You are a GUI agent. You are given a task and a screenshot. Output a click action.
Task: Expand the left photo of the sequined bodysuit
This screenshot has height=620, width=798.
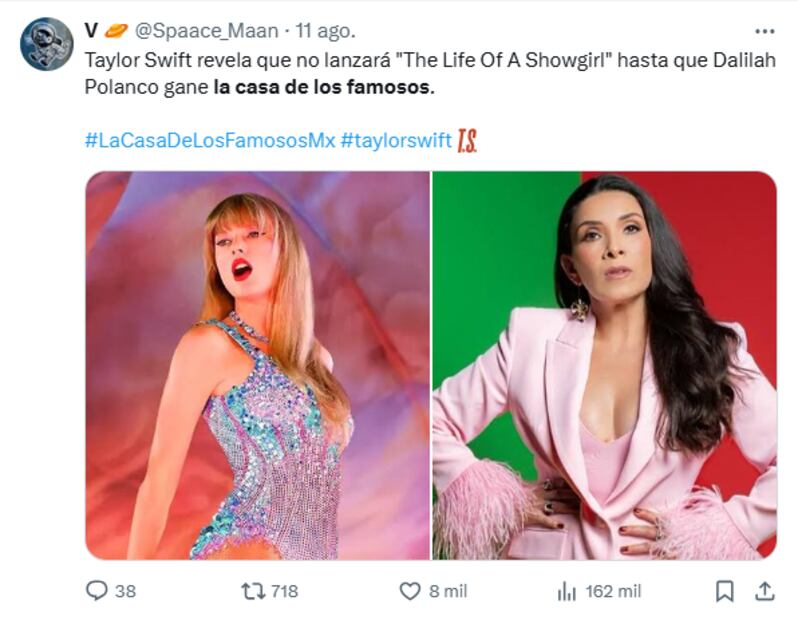click(257, 365)
